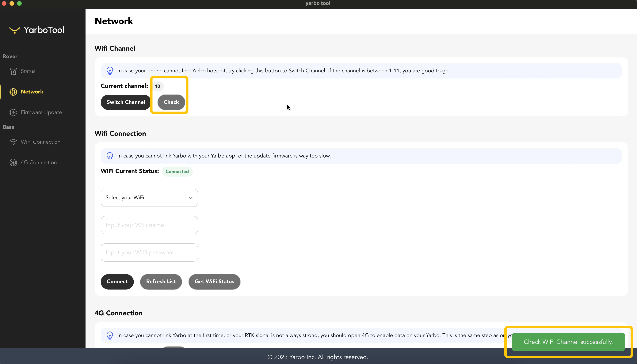This screenshot has height=364, width=637.
Task: Focus the WiFi password input field
Action: [x=149, y=252]
